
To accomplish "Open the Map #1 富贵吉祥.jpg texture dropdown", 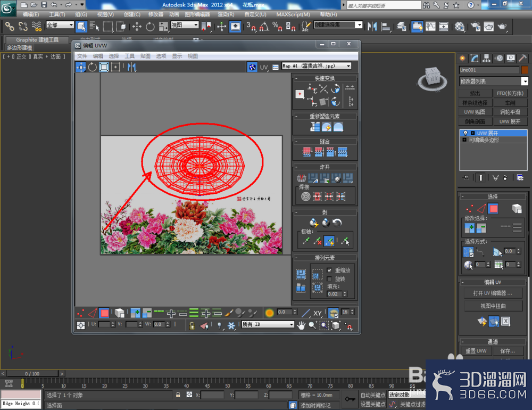I will (317, 66).
